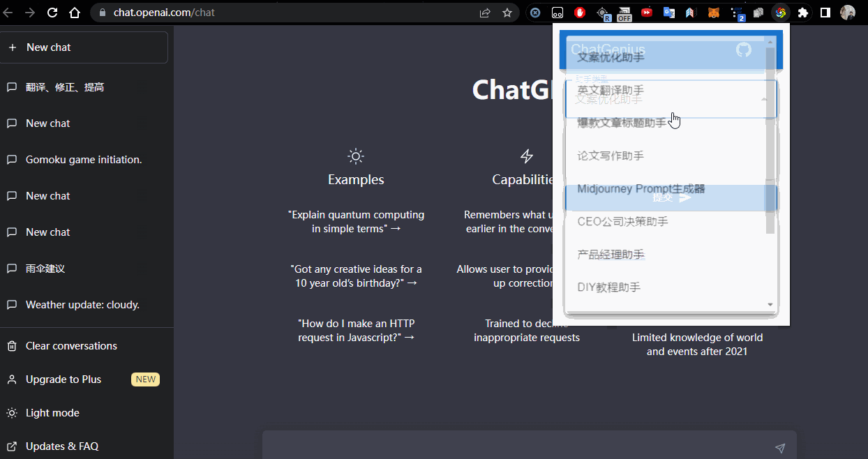This screenshot has width=868, height=459.
Task: Open the gray stacked-pages extension icon
Action: pyautogui.click(x=758, y=13)
